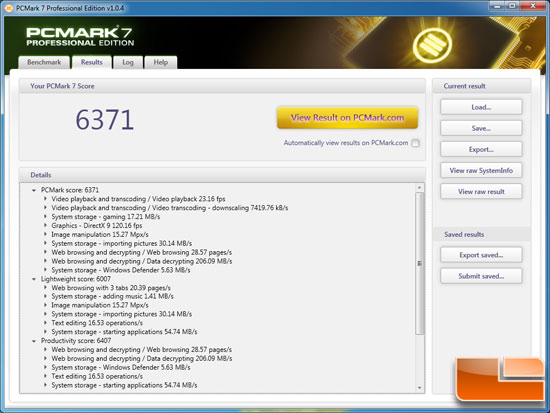Close the PCMark 7 window

(x=532, y=6)
